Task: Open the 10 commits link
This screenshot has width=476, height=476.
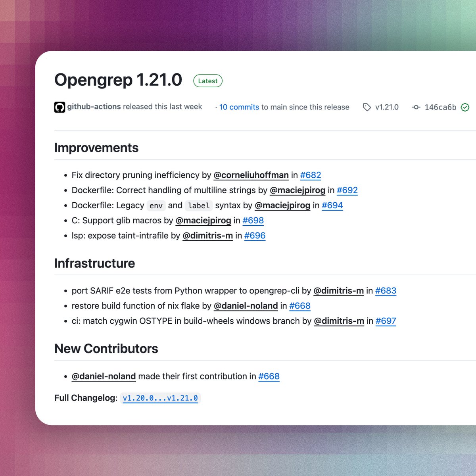Action: (x=239, y=107)
